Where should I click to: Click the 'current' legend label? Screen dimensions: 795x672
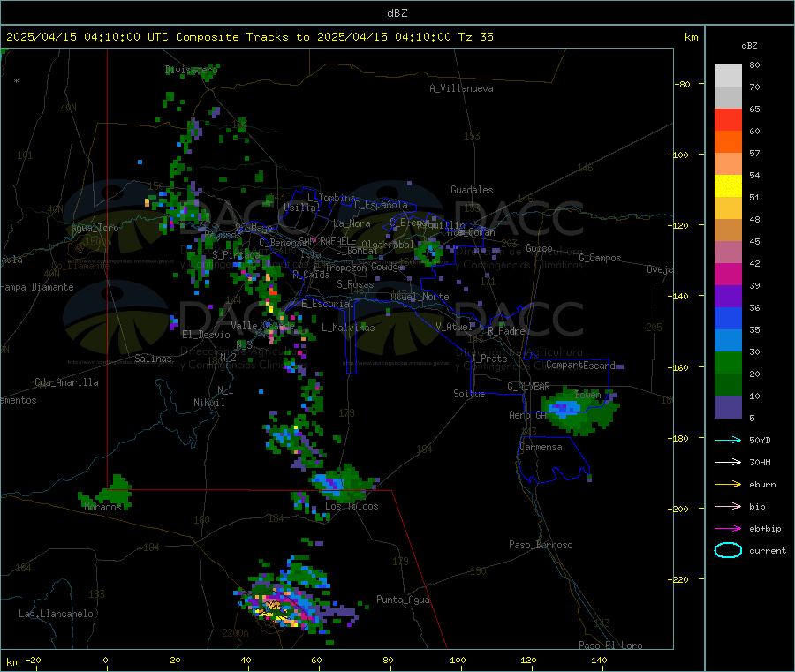tap(768, 550)
